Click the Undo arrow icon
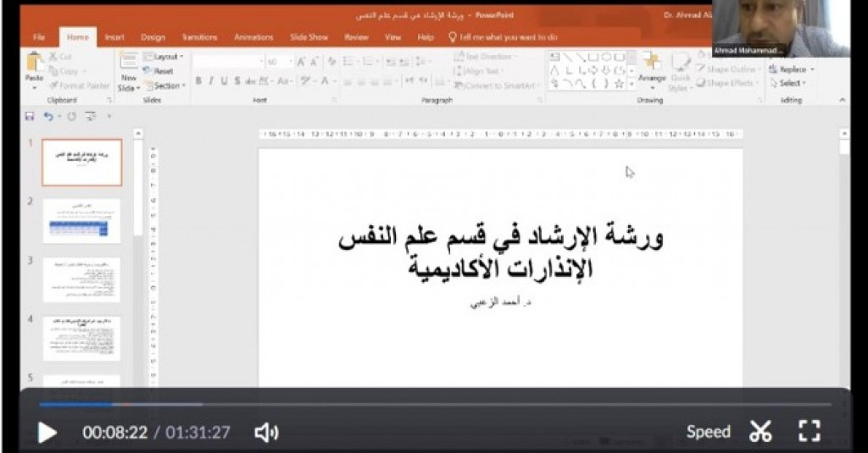 click(48, 116)
